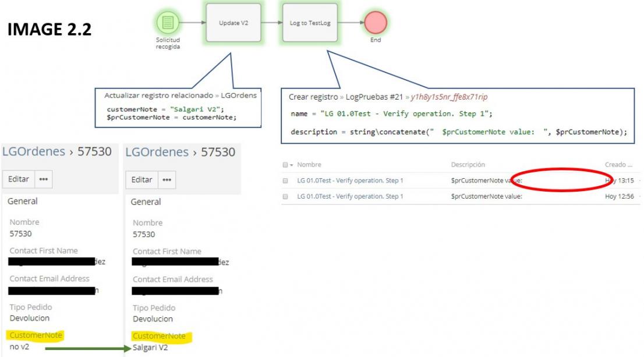The height and width of the screenshot is (357, 644).
Task: Sort the list by Nombre column header
Action: [309, 165]
